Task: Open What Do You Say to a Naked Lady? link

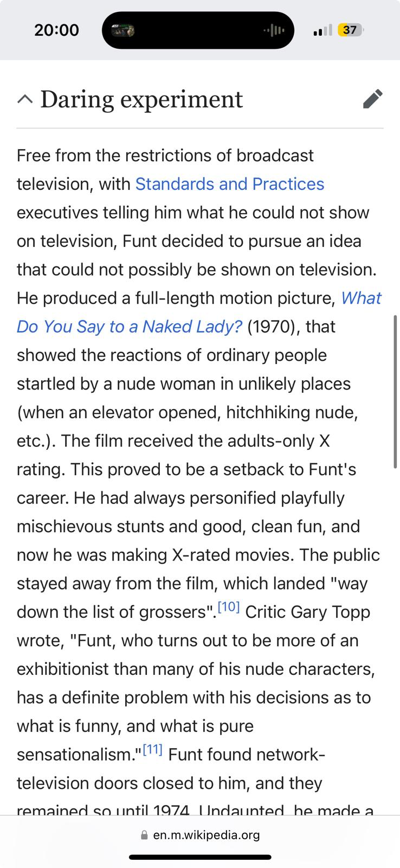Action: click(x=199, y=312)
